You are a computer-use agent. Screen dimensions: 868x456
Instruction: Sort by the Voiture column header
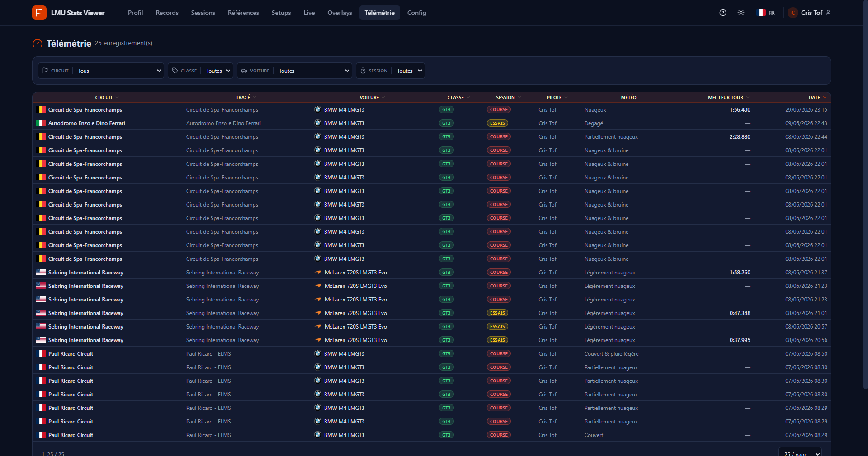tap(372, 97)
